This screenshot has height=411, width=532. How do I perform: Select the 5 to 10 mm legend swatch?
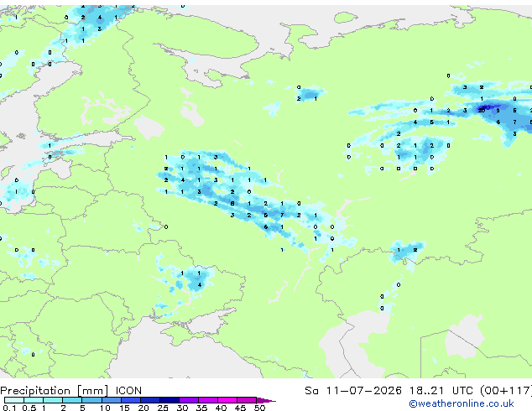pyautogui.click(x=91, y=400)
